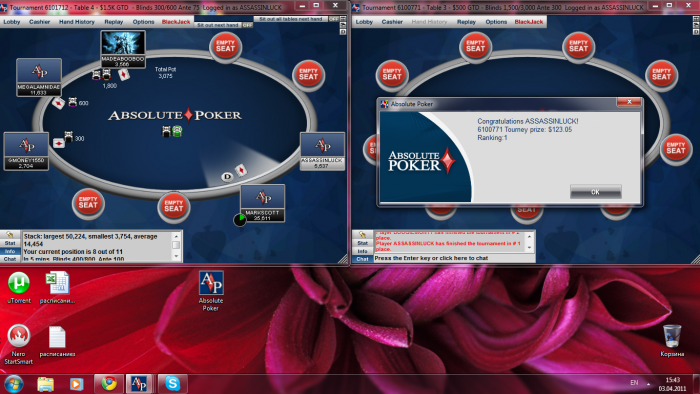The width and height of the screenshot is (700, 394).
Task: Click the empty seat right of MADEABOOBOO
Action: click(225, 46)
